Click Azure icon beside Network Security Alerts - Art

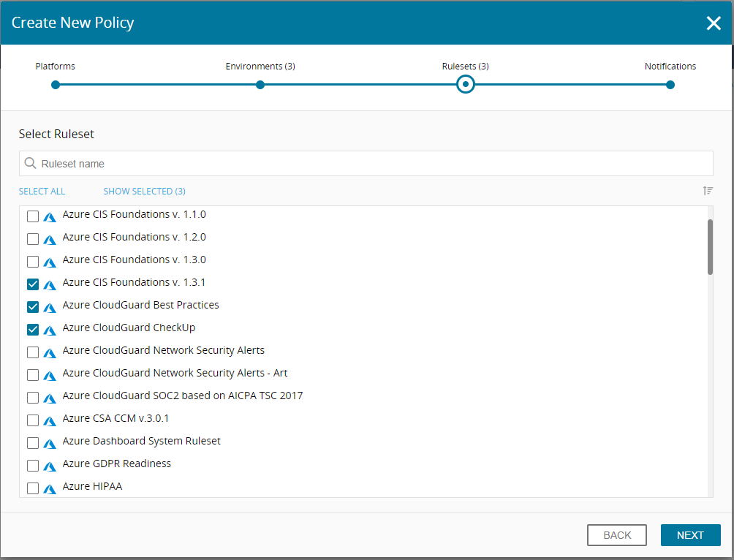click(x=50, y=376)
